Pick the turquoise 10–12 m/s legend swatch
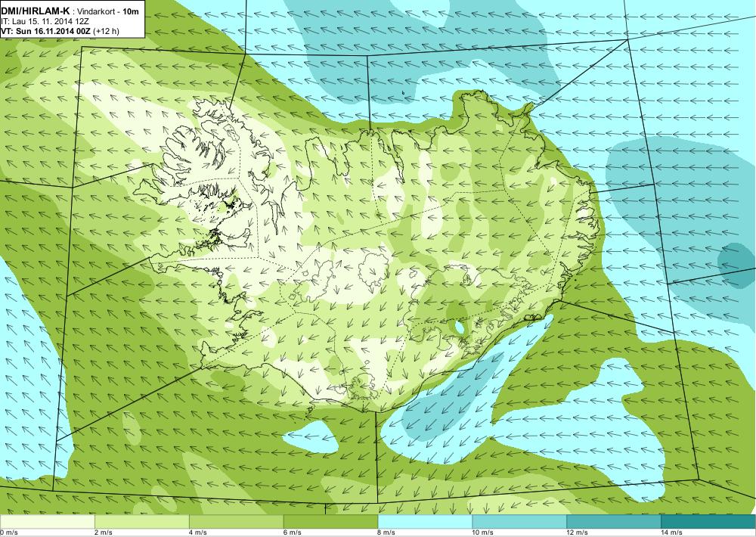756x537 pixels. click(520, 522)
